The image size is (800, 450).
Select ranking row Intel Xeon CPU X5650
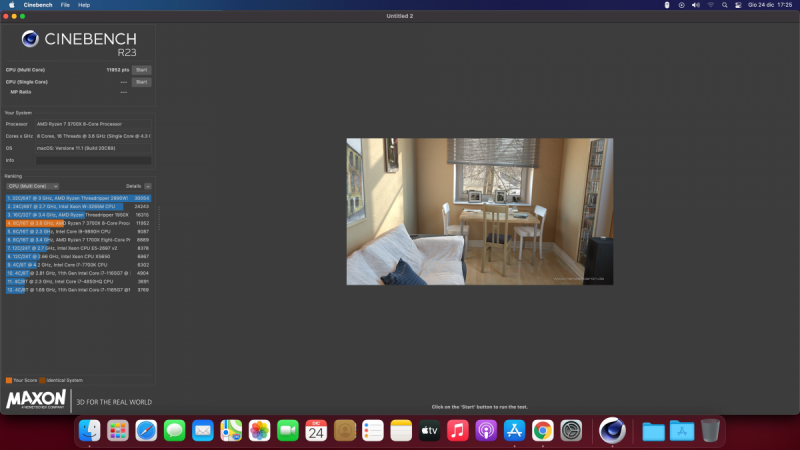(78, 257)
